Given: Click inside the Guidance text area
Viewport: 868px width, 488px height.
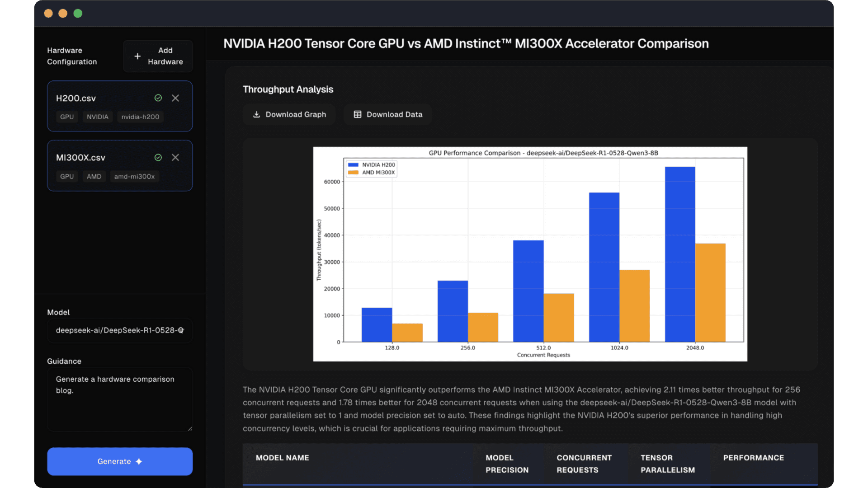Looking at the screenshot, I should pyautogui.click(x=120, y=402).
